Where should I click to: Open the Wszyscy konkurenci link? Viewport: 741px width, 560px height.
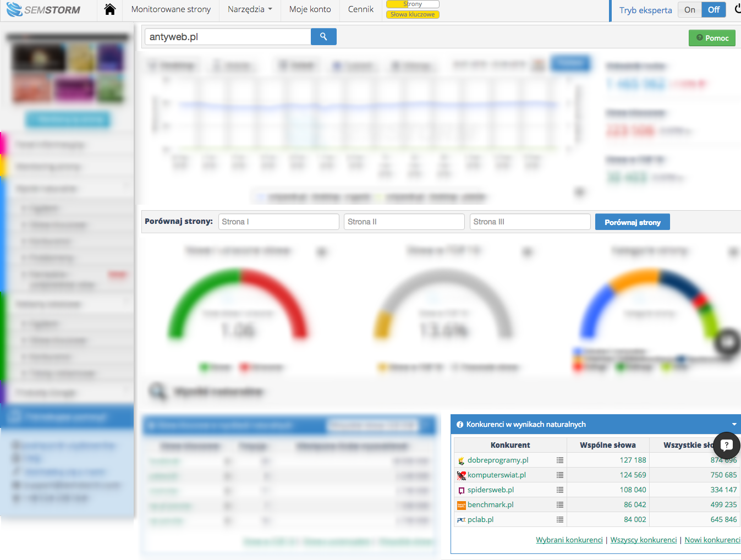click(x=644, y=540)
